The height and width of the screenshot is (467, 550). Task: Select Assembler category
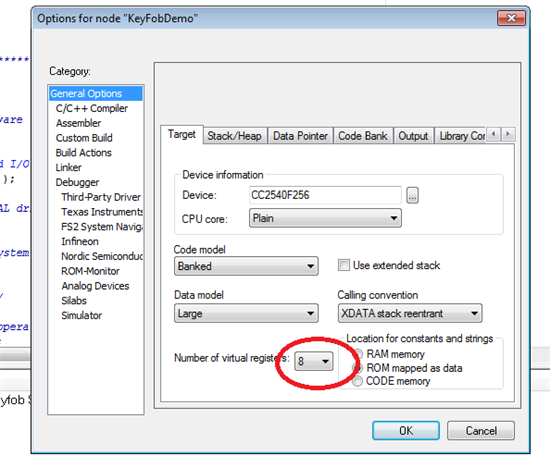tap(78, 123)
